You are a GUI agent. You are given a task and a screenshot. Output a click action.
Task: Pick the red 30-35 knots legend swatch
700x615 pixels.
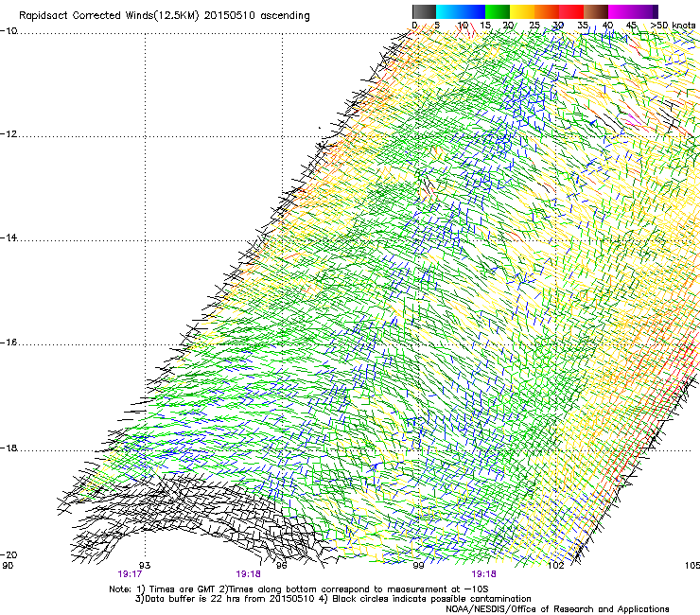click(x=571, y=11)
